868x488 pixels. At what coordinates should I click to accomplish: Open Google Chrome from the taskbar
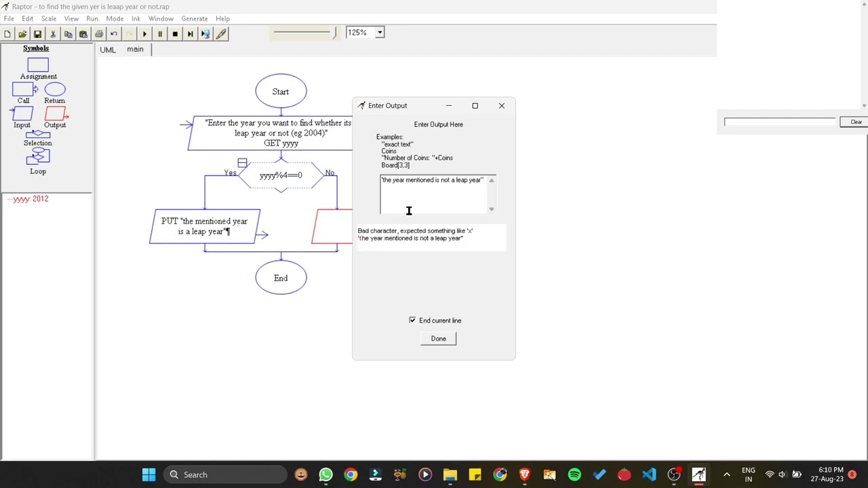point(351,474)
